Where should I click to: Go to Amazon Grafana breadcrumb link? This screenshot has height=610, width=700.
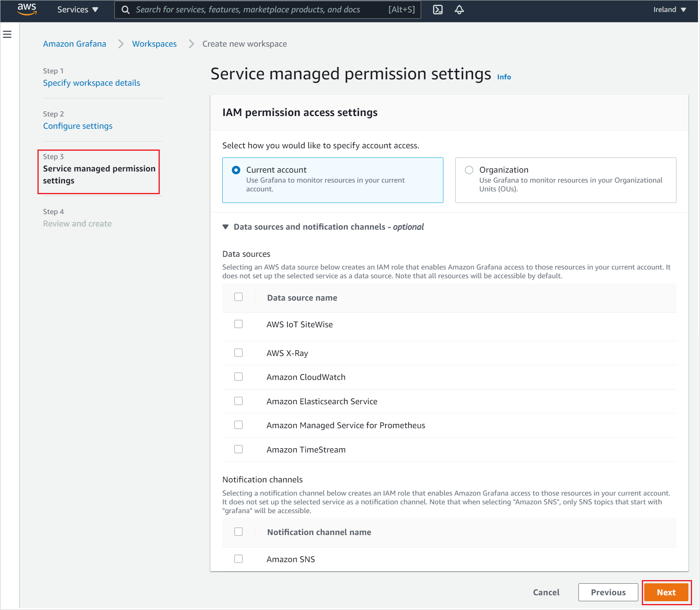[75, 44]
